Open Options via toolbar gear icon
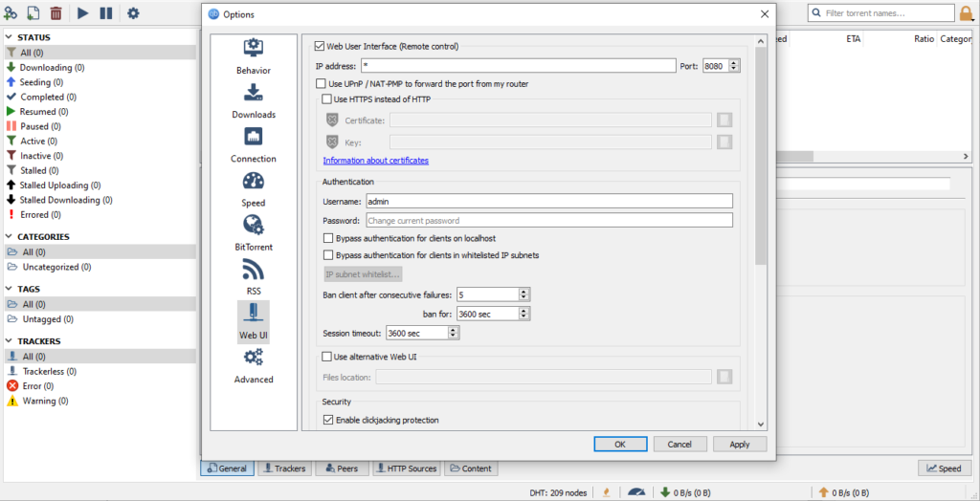Screen dimensions: 980x501 pos(133,12)
